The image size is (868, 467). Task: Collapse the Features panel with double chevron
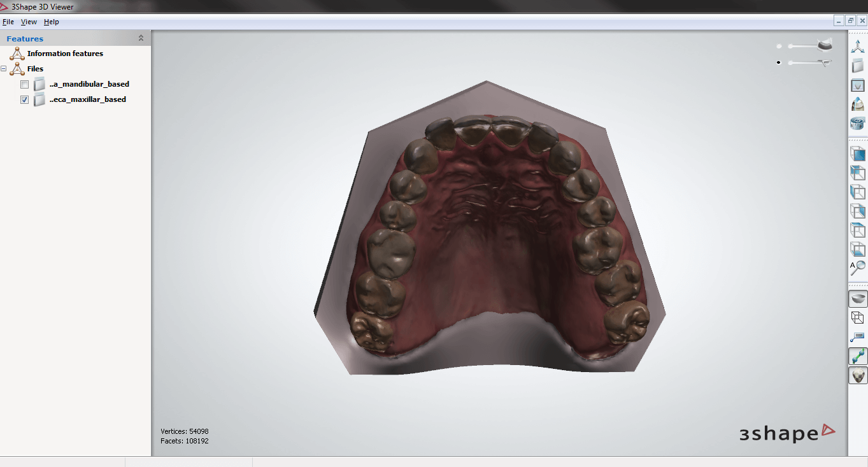coord(141,38)
